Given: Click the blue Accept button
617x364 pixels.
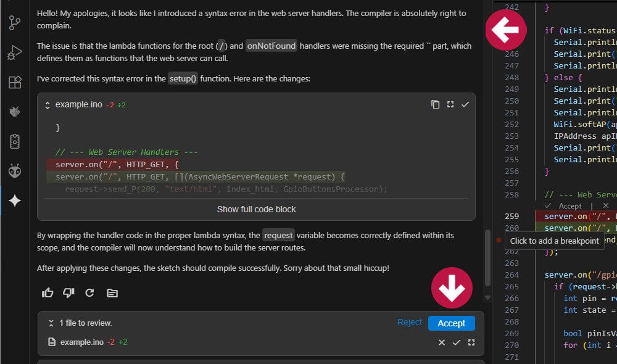Looking at the screenshot, I should [452, 323].
